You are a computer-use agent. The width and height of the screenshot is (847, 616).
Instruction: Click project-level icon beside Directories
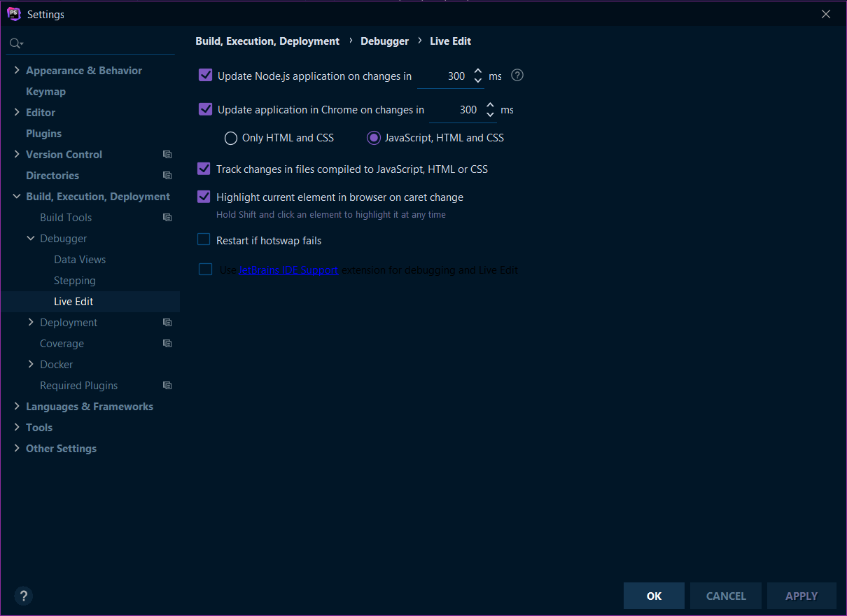167,175
